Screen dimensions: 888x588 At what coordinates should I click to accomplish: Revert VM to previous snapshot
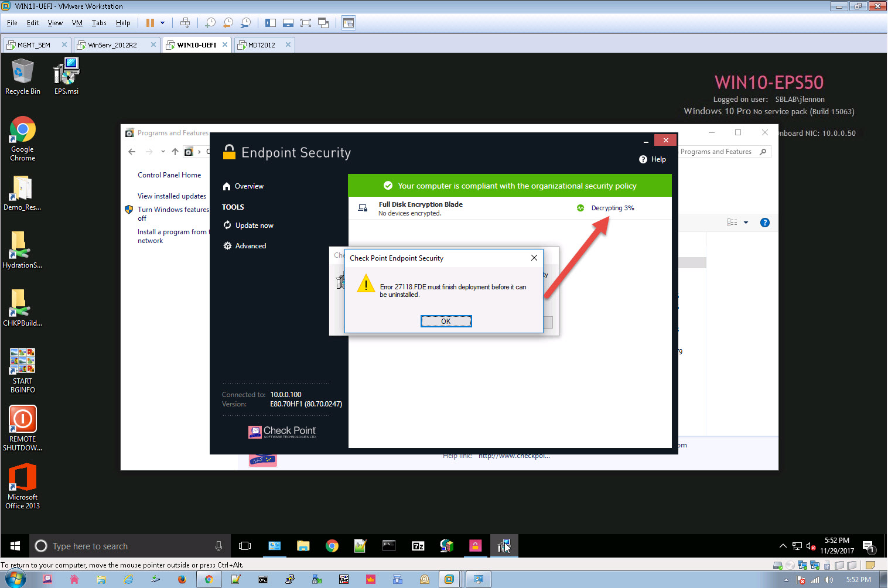228,23
